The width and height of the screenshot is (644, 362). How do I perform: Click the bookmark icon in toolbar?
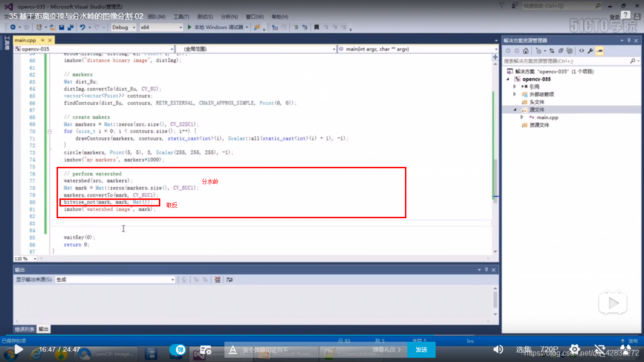point(317,27)
